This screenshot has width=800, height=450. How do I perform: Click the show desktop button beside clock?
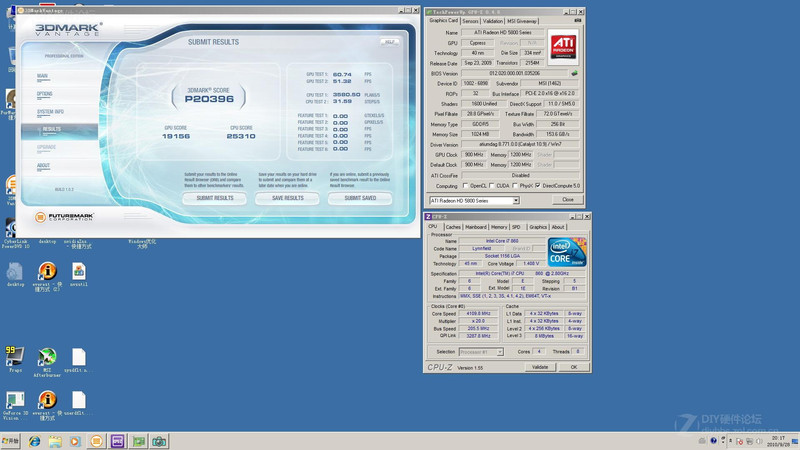click(x=794, y=441)
